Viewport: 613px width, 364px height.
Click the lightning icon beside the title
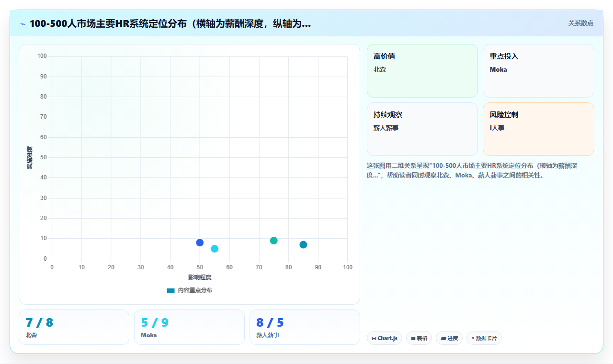tap(23, 23)
